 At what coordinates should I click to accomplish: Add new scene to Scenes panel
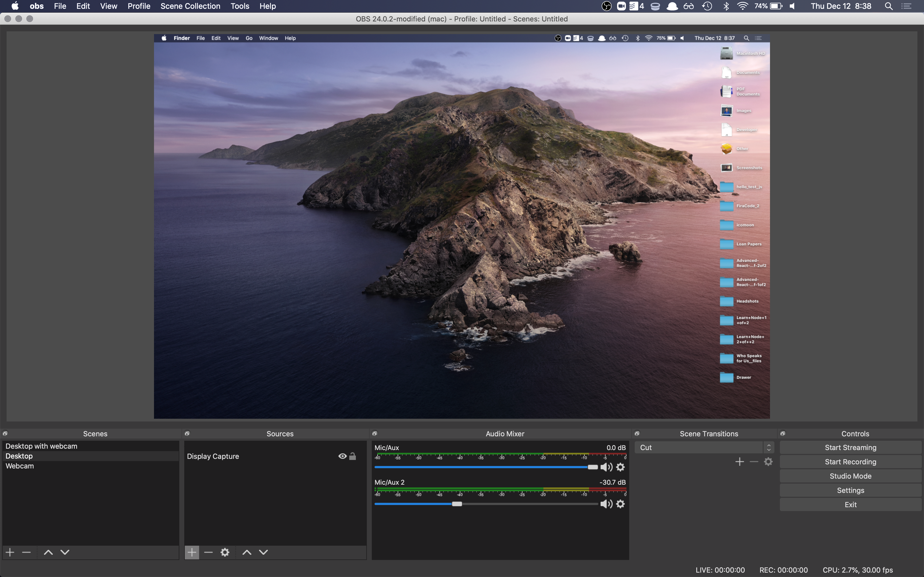[x=10, y=552]
